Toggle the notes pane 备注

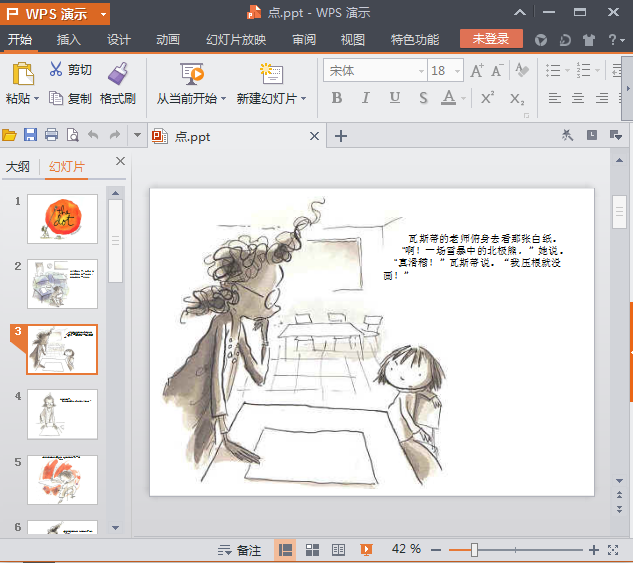coord(240,550)
